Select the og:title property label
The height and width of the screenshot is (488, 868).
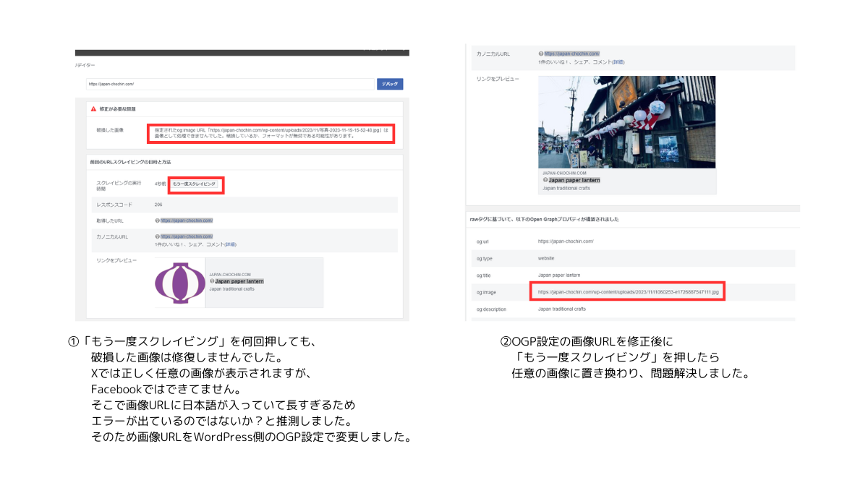pyautogui.click(x=485, y=275)
